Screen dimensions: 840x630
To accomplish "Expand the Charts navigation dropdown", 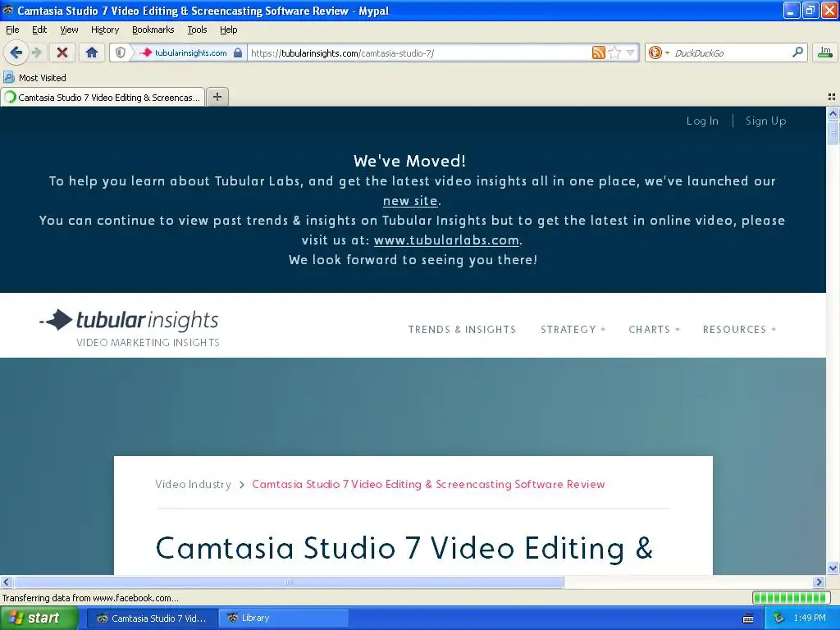I will click(x=654, y=329).
